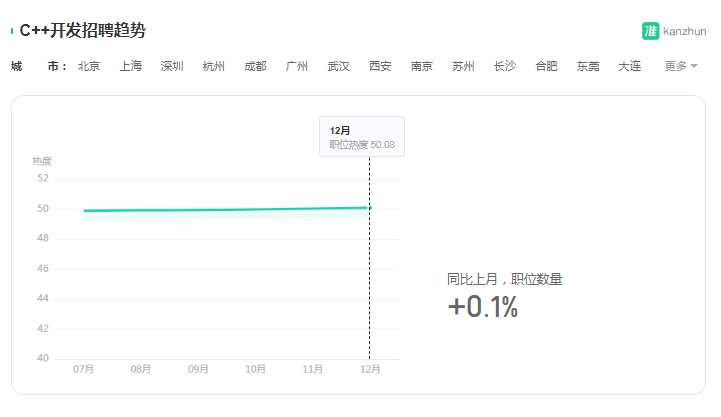Pick 武汉 in city row
Screen dimensions: 721x417
[338, 66]
